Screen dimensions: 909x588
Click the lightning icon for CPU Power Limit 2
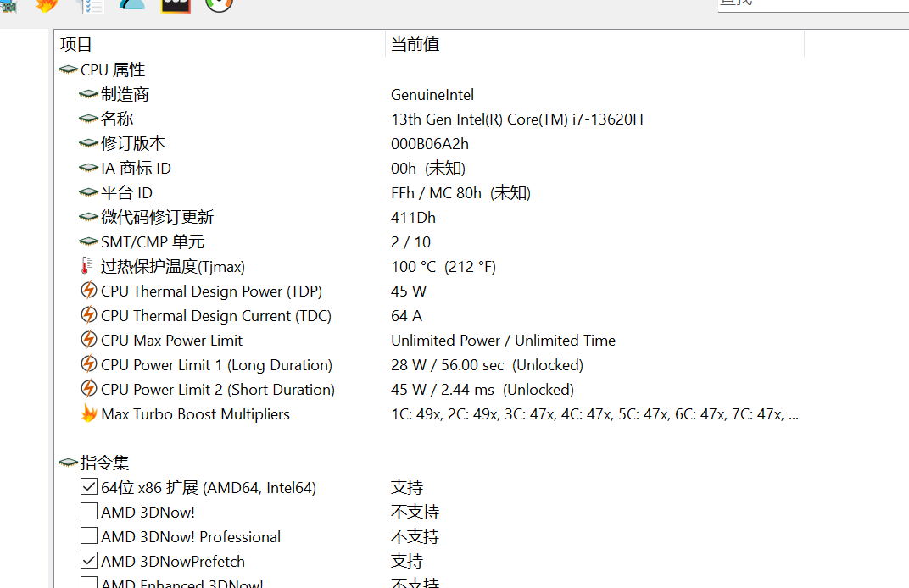(89, 388)
